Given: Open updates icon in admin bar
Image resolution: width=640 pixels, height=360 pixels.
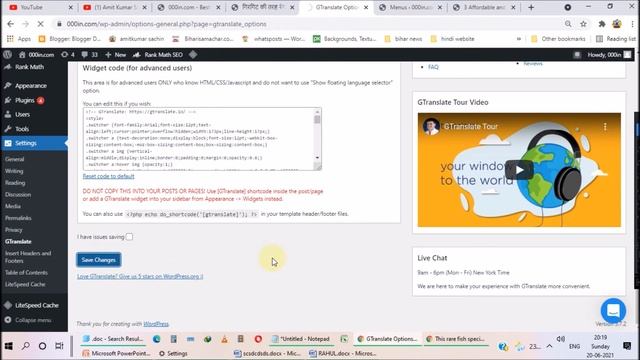Looking at the screenshot, I should click(68, 54).
